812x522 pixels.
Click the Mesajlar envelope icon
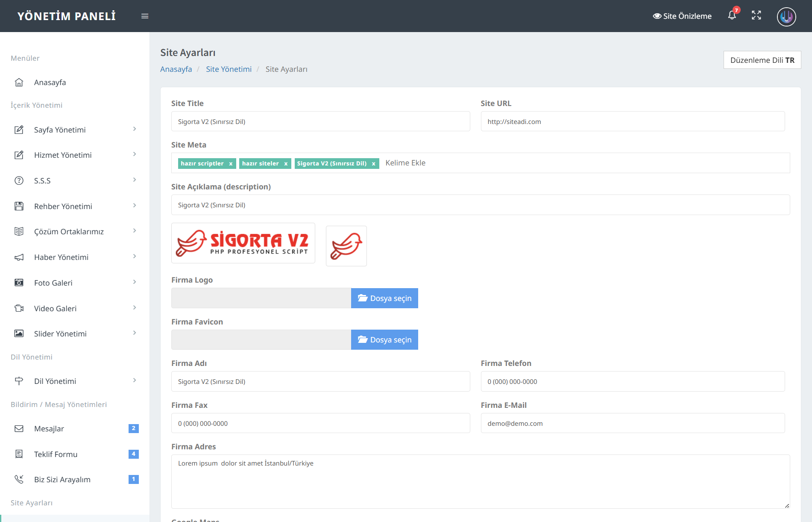click(x=19, y=429)
